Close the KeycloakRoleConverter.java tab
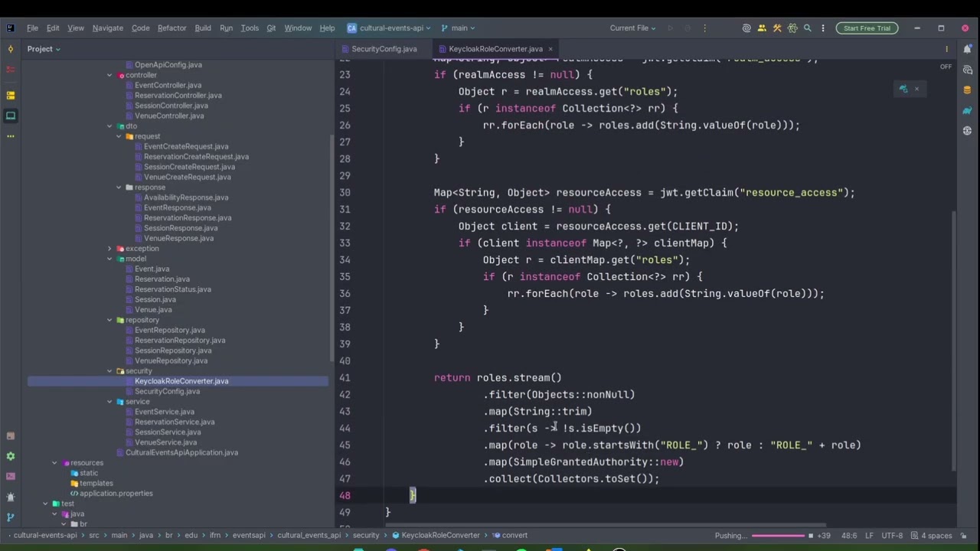This screenshot has height=551, width=980. click(x=550, y=49)
